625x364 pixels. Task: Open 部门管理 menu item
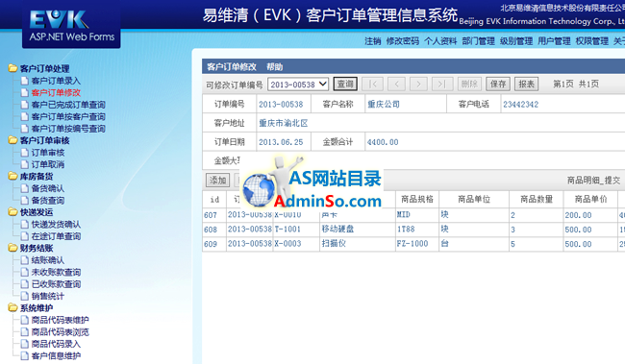[x=478, y=41]
